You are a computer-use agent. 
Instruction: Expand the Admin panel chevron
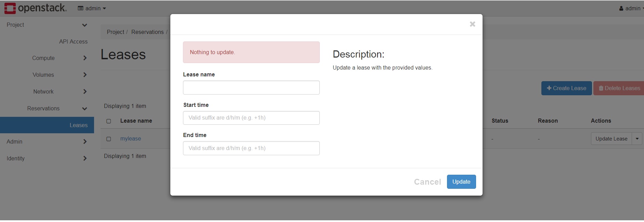coord(85,141)
